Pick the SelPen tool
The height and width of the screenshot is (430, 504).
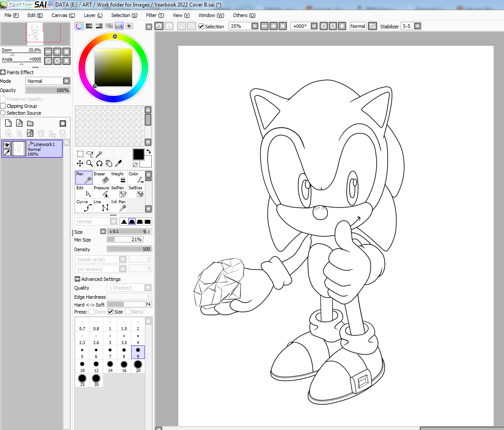pyautogui.click(x=119, y=191)
